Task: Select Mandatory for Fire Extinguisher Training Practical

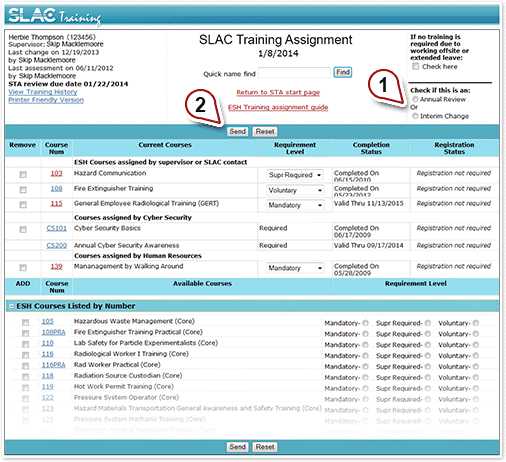Action: (366, 334)
